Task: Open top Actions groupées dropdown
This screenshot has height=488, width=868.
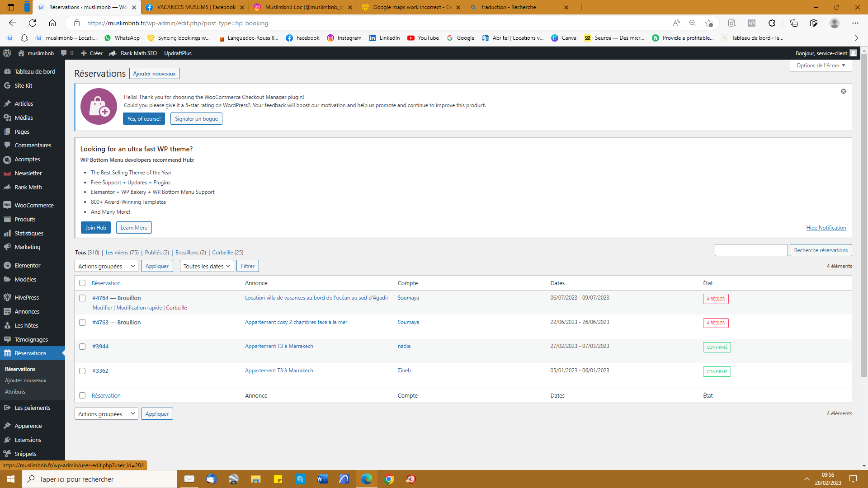Action: click(x=106, y=266)
